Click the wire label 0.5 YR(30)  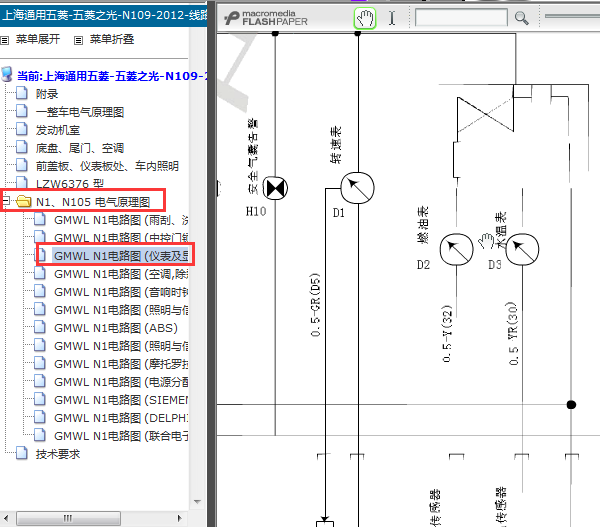[513, 333]
